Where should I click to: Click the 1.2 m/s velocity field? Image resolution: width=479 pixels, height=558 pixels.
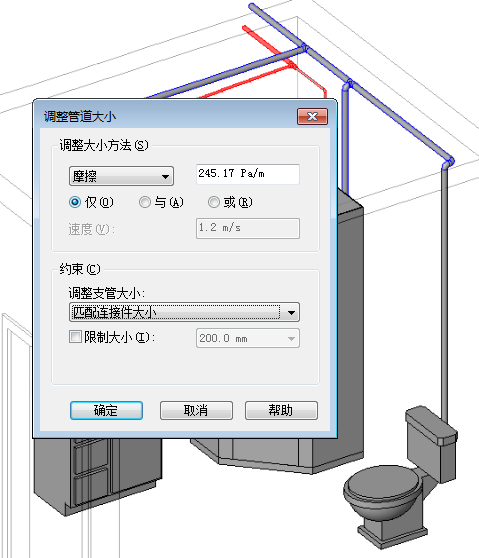pyautogui.click(x=248, y=228)
